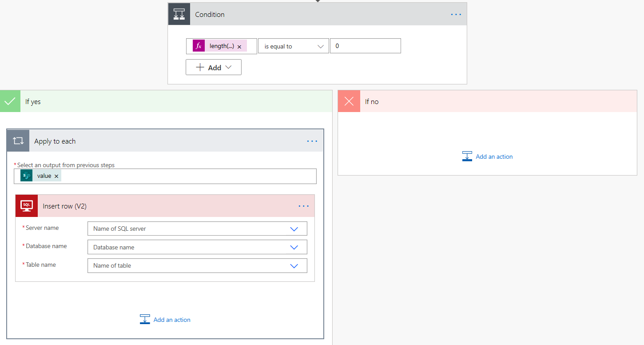644x345 pixels.
Task: Click the red X If no icon
Action: pyautogui.click(x=349, y=101)
